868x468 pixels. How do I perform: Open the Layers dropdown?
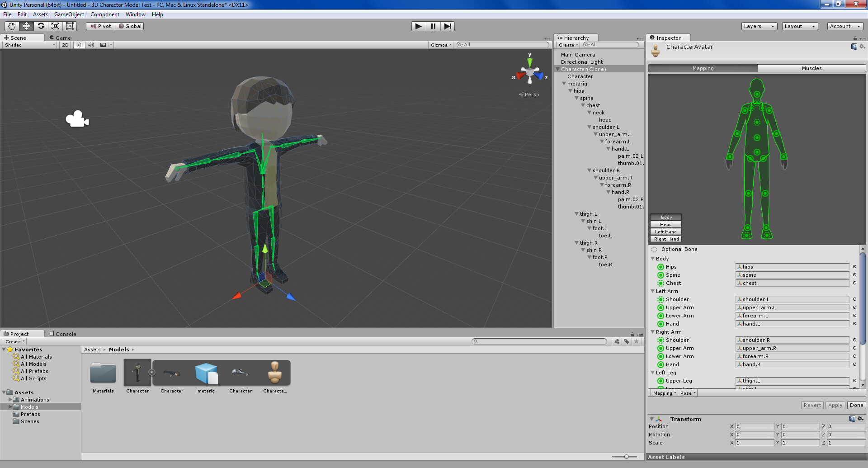coord(759,26)
